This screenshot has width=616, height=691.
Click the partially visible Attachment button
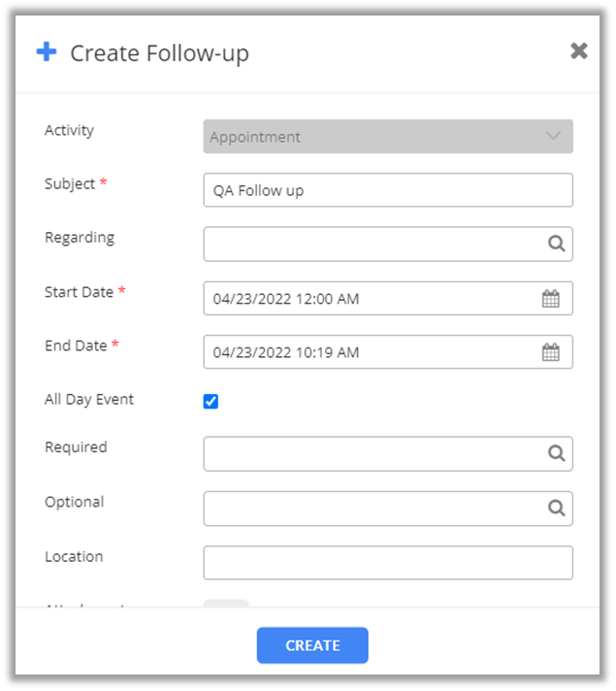pos(226,604)
